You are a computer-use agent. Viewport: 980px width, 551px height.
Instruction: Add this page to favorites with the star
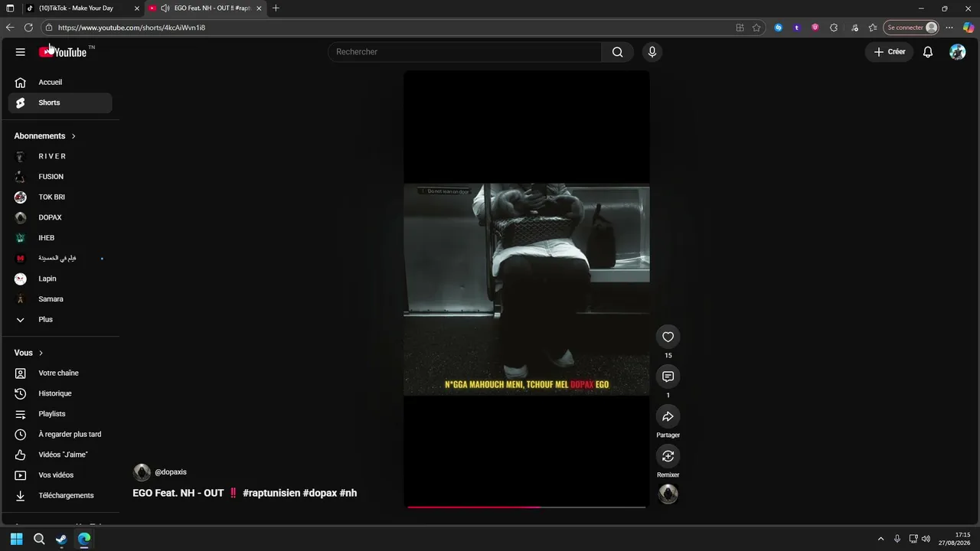click(756, 28)
